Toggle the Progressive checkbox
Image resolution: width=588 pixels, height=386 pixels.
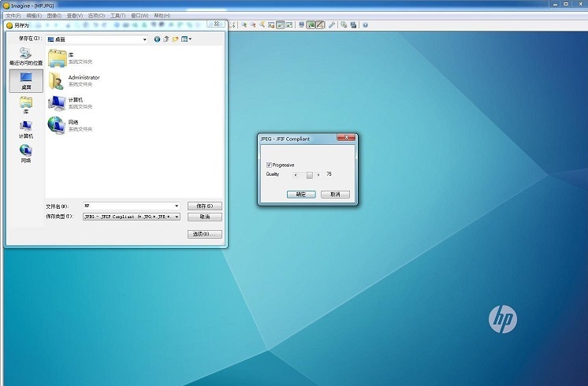[270, 164]
